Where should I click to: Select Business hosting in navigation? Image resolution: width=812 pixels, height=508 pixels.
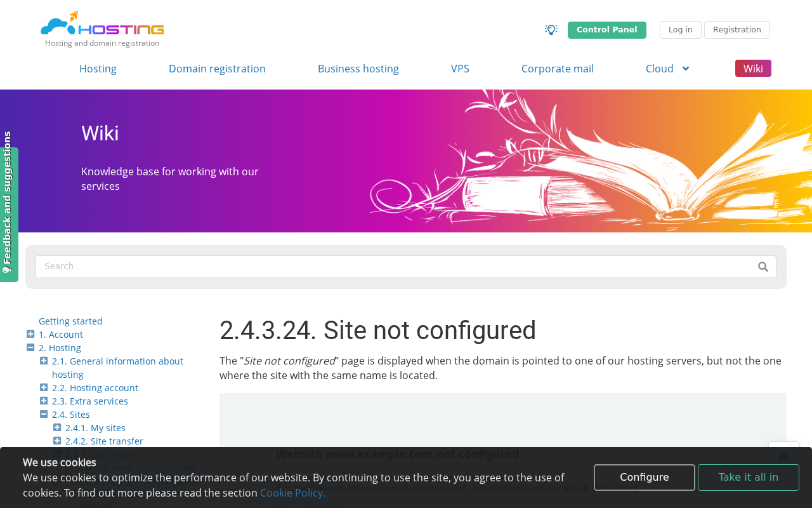tap(358, 69)
